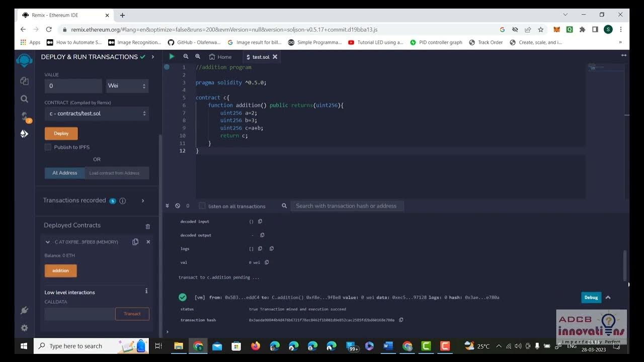Copy the decoded input value

(259, 221)
